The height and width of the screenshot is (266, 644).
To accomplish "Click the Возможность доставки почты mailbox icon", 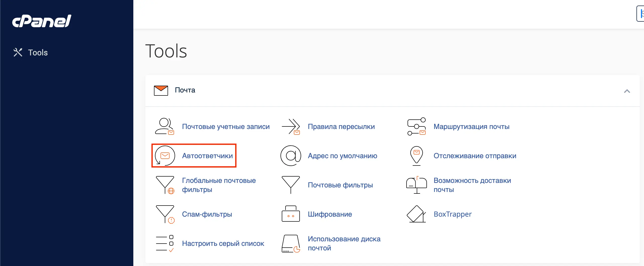I will click(x=417, y=185).
